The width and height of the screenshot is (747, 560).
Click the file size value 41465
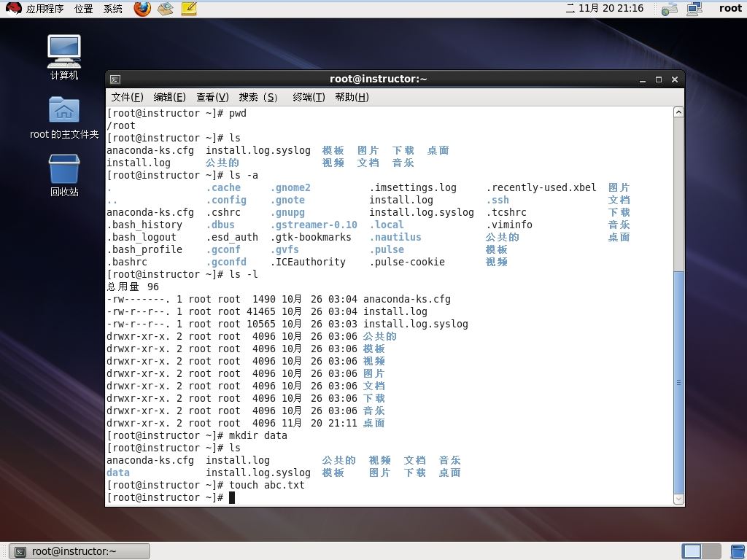coord(261,311)
